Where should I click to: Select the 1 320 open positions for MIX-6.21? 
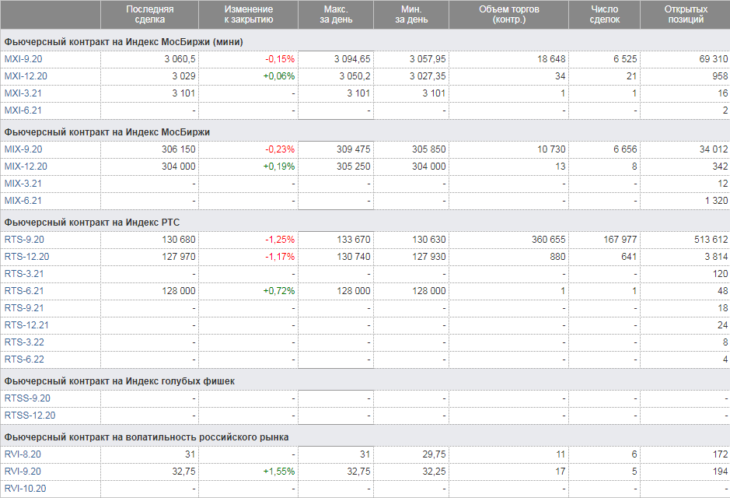click(716, 201)
